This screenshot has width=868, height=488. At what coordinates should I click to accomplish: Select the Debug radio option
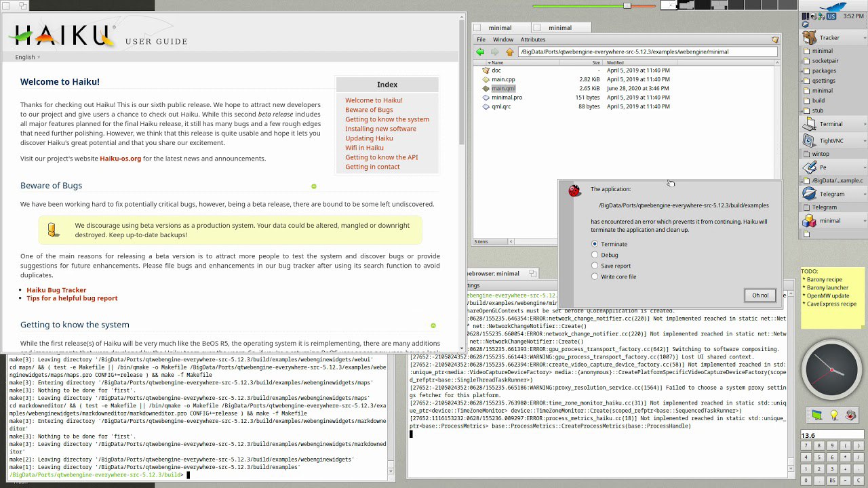pyautogui.click(x=595, y=255)
